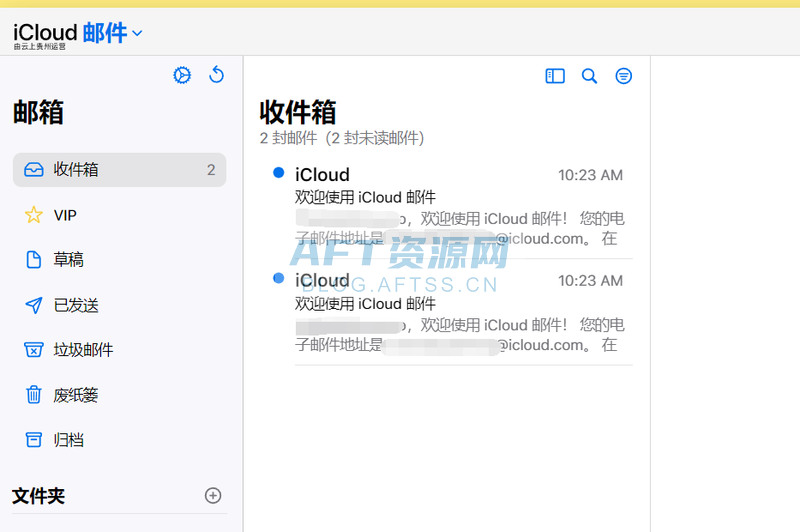Add a new folder with plus icon
Screen dimensions: 800x532
pyautogui.click(x=212, y=495)
